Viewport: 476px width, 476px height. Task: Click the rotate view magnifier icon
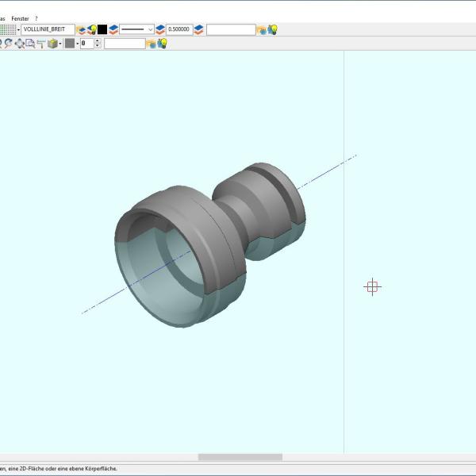tap(9, 44)
